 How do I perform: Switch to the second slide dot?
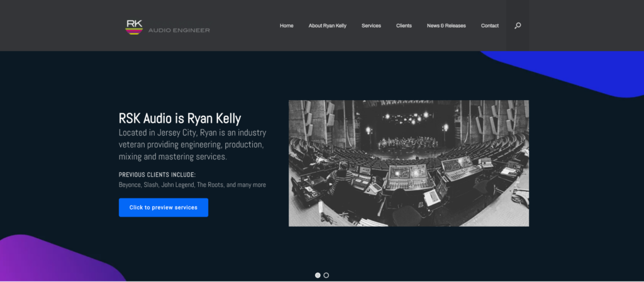click(x=326, y=276)
